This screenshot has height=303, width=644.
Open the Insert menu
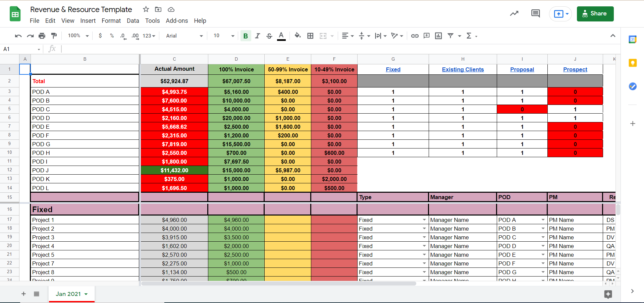coord(88,21)
